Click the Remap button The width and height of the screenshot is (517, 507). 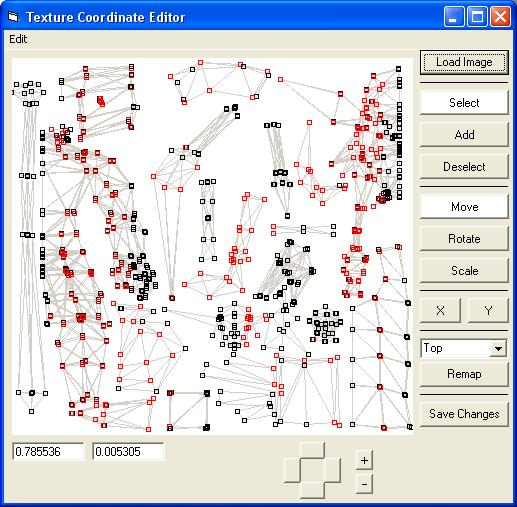(464, 374)
